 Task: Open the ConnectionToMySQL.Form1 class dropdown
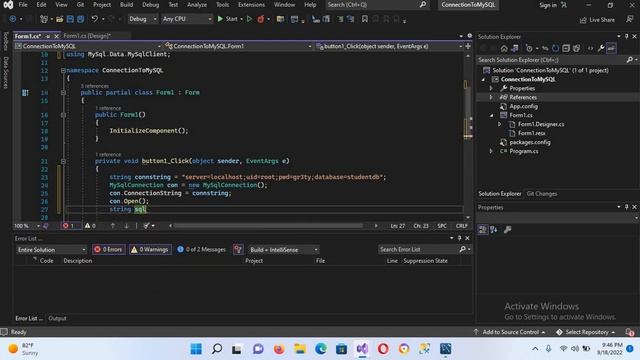coord(238,46)
